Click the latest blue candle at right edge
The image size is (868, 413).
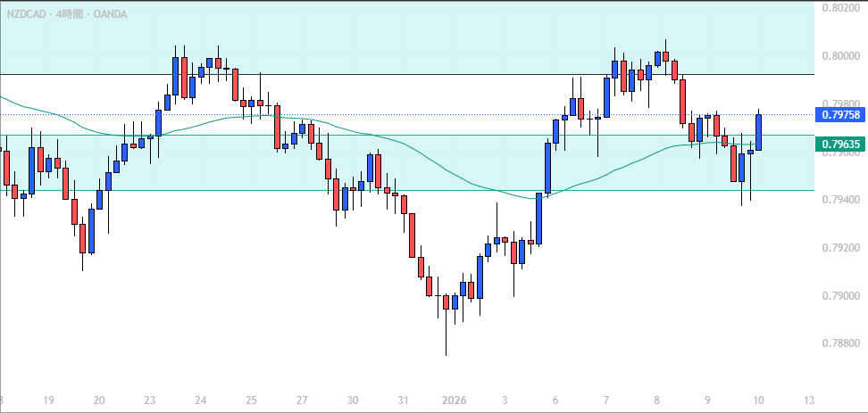758,132
